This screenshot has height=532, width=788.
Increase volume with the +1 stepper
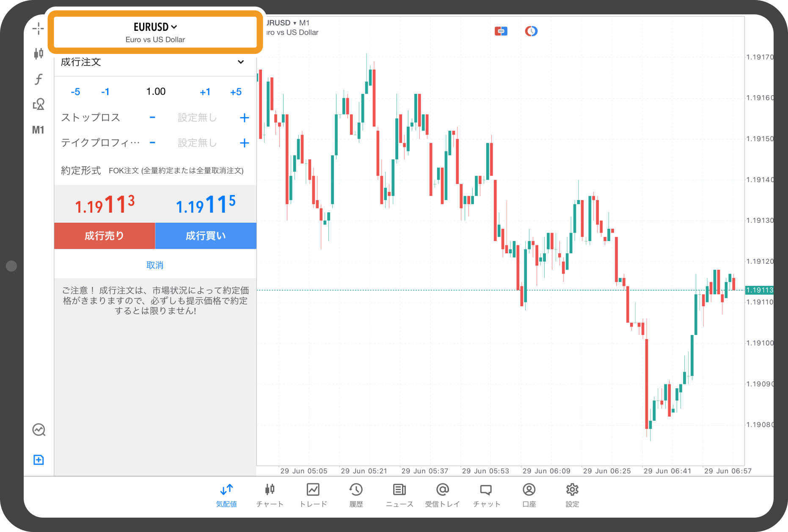[205, 92]
